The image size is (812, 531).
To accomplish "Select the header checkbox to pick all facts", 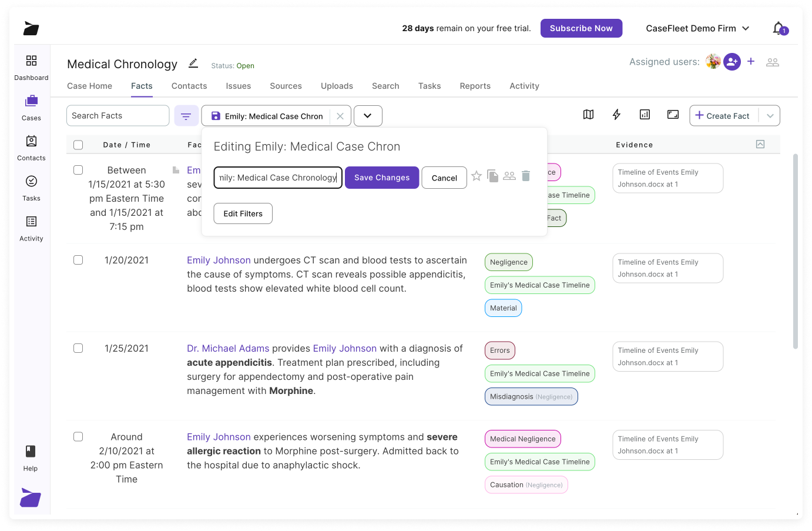I will click(x=78, y=144).
